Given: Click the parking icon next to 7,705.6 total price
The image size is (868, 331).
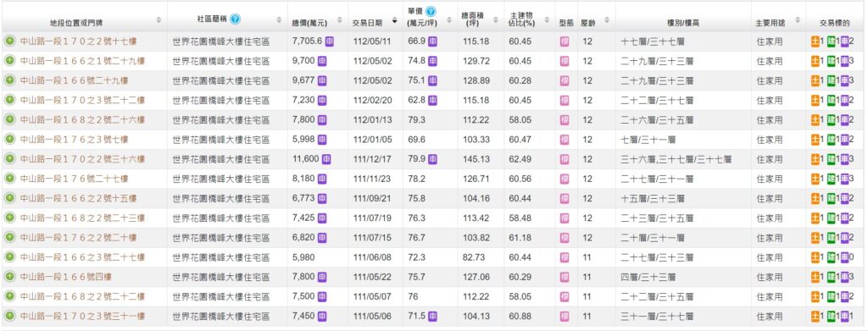Looking at the screenshot, I should point(330,41).
